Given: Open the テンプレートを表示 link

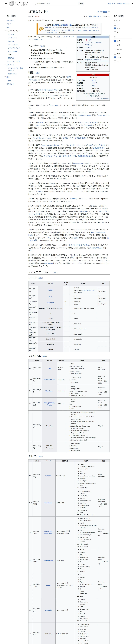Looking at the screenshot, I should point(103,99).
